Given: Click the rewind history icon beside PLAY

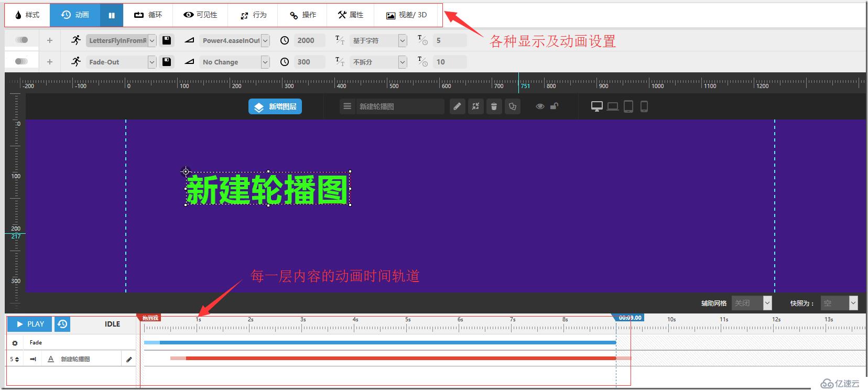Looking at the screenshot, I should tap(62, 324).
